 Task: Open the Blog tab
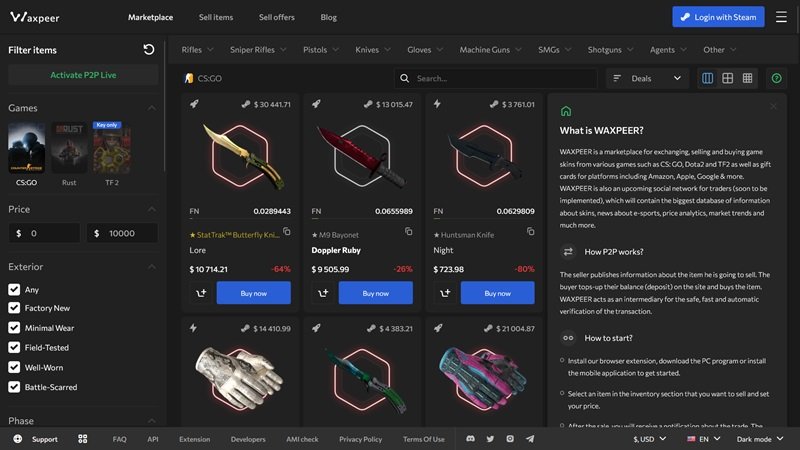pyautogui.click(x=329, y=17)
